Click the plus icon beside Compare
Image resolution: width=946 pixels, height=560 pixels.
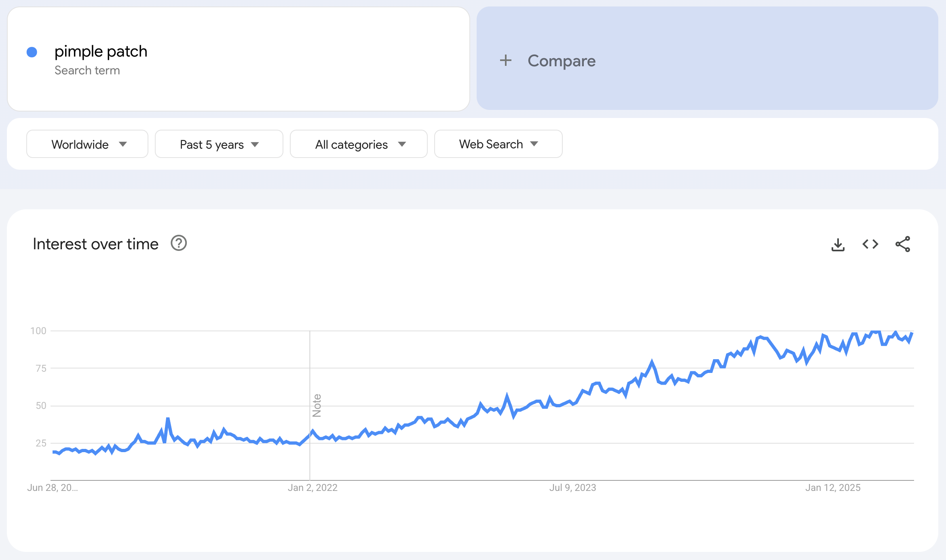coord(506,61)
